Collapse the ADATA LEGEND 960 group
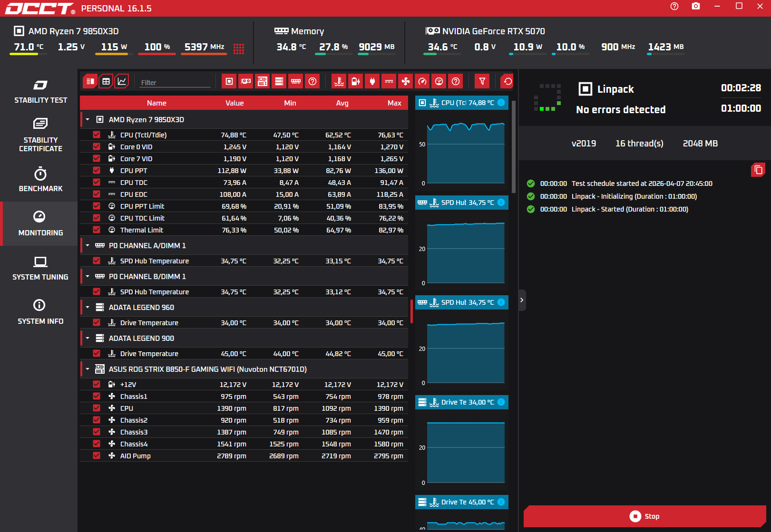Image resolution: width=771 pixels, height=532 pixels. pos(88,307)
